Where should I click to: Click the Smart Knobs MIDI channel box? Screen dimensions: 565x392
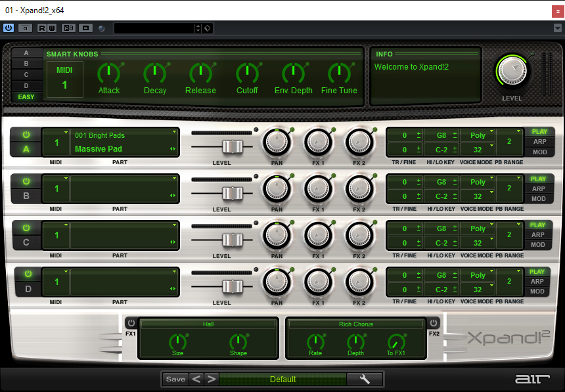click(x=65, y=79)
